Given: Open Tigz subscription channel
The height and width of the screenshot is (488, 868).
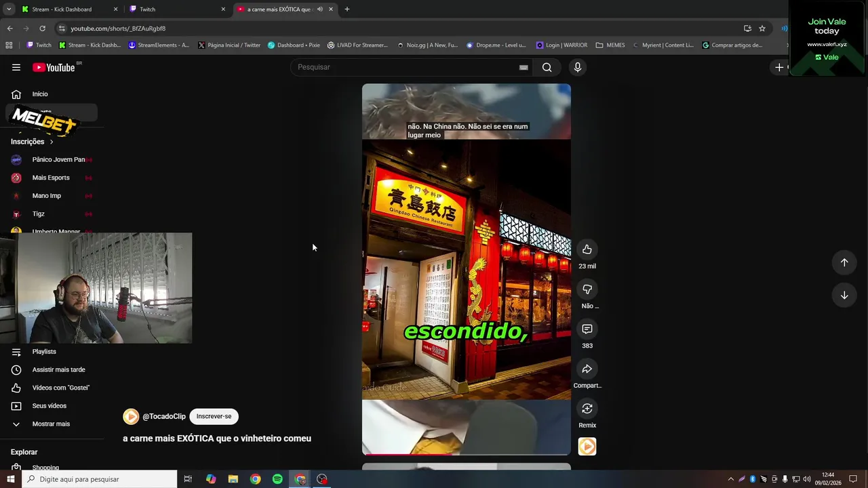Looking at the screenshot, I should click(52, 214).
